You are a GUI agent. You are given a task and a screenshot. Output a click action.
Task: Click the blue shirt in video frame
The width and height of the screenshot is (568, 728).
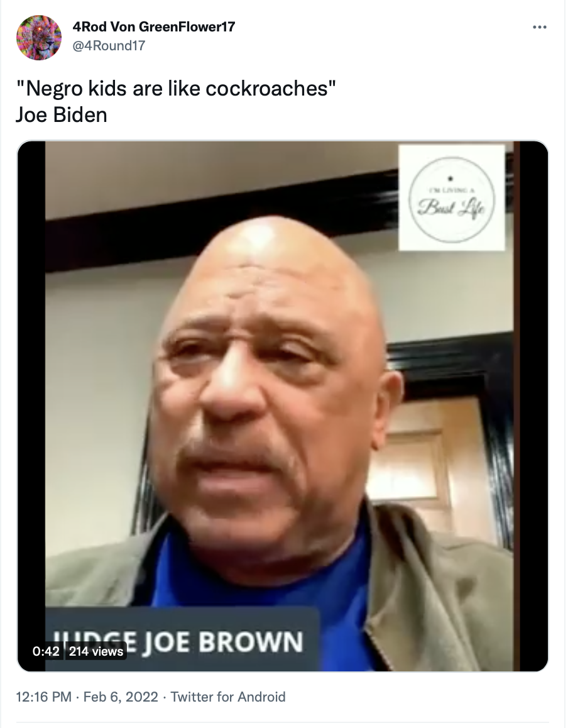[260, 580]
